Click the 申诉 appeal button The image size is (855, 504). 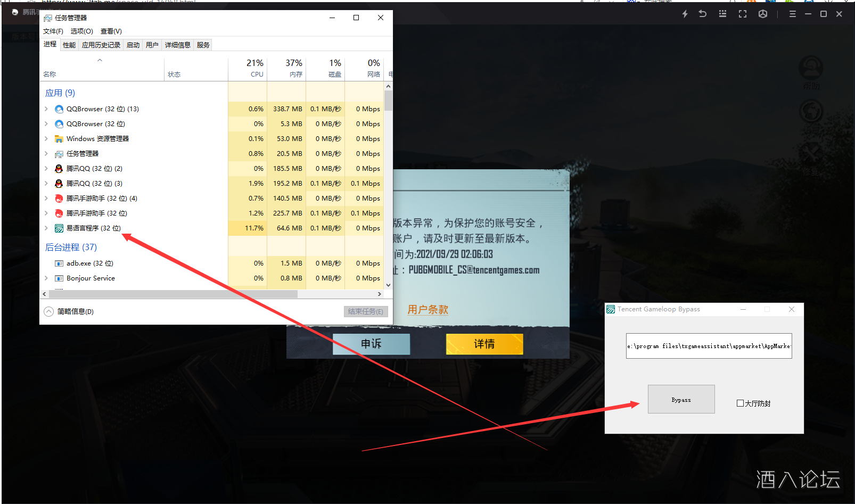point(371,344)
